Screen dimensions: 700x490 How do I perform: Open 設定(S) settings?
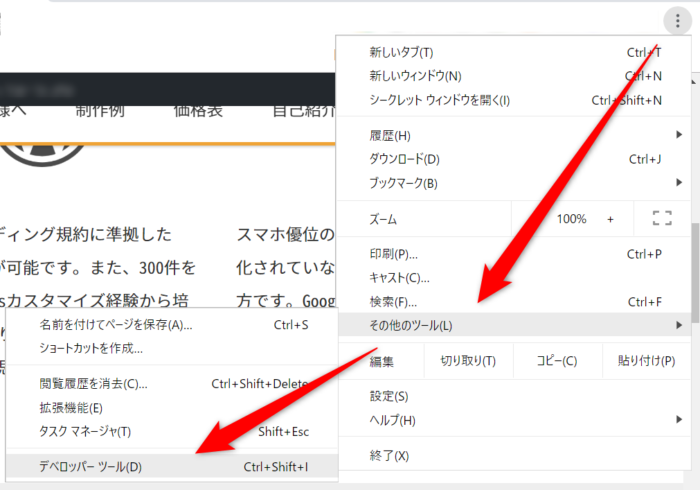click(x=388, y=397)
